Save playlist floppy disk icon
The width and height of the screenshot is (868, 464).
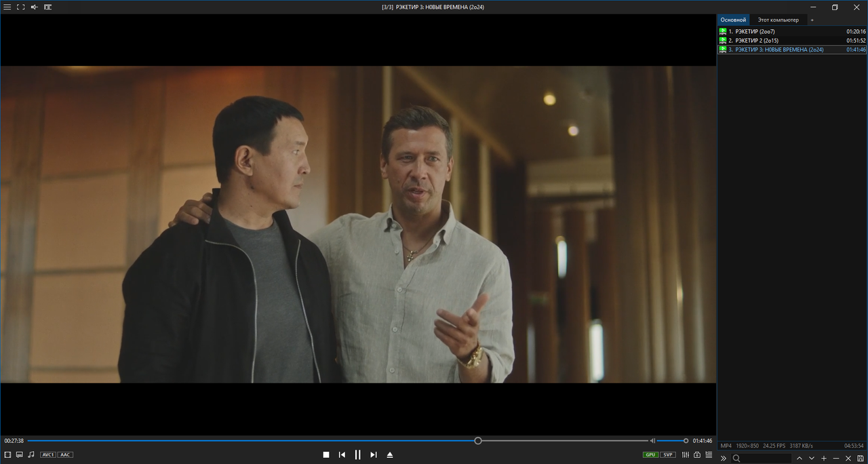point(861,459)
